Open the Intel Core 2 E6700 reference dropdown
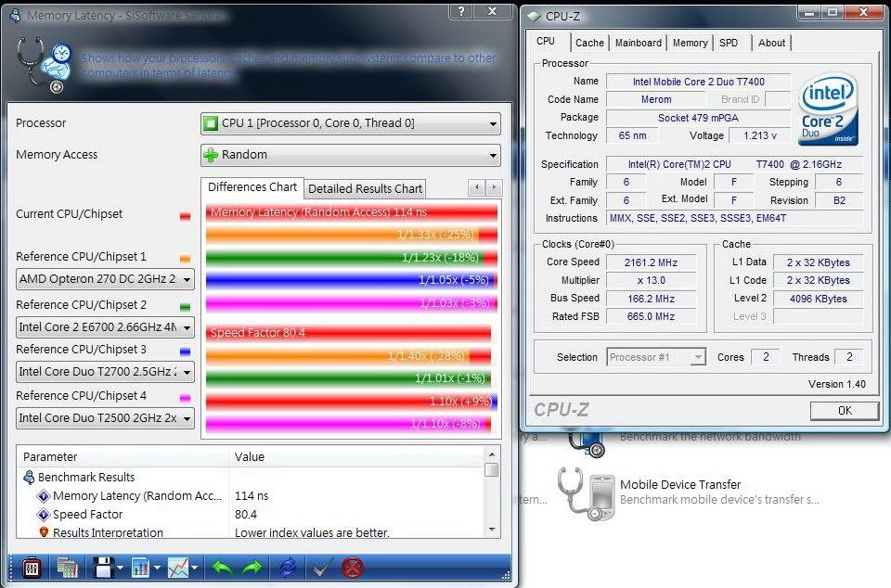Screen dimensions: 891x588 pyautogui.click(x=105, y=327)
